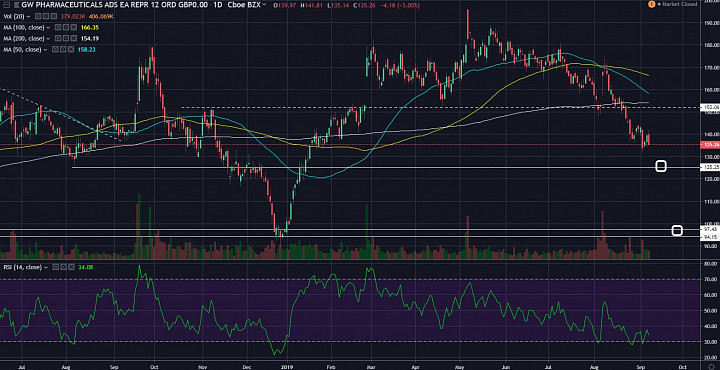The image size is (720, 370).
Task: Open the dropdown arrow after Cboe BZX
Action: tap(264, 5)
